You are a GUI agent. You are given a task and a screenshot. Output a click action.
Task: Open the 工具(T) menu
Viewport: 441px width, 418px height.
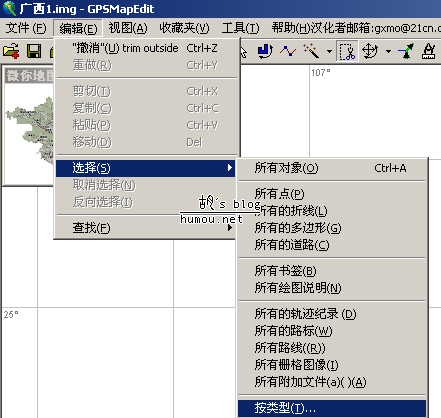coord(240,28)
